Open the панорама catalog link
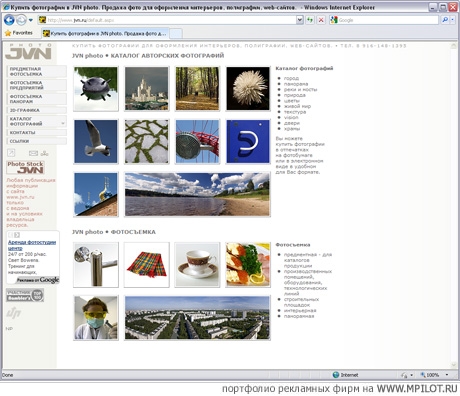This screenshot has width=460, height=396. pyautogui.click(x=296, y=84)
